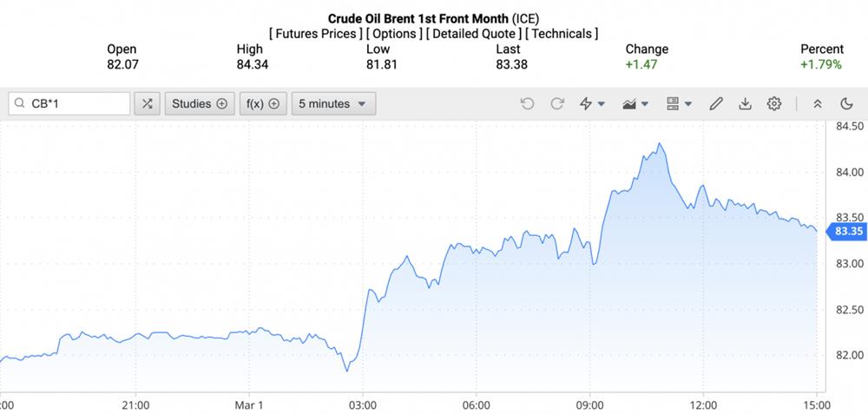Open the 5 minutes interval dropdown
This screenshot has width=868, height=414.
point(333,104)
